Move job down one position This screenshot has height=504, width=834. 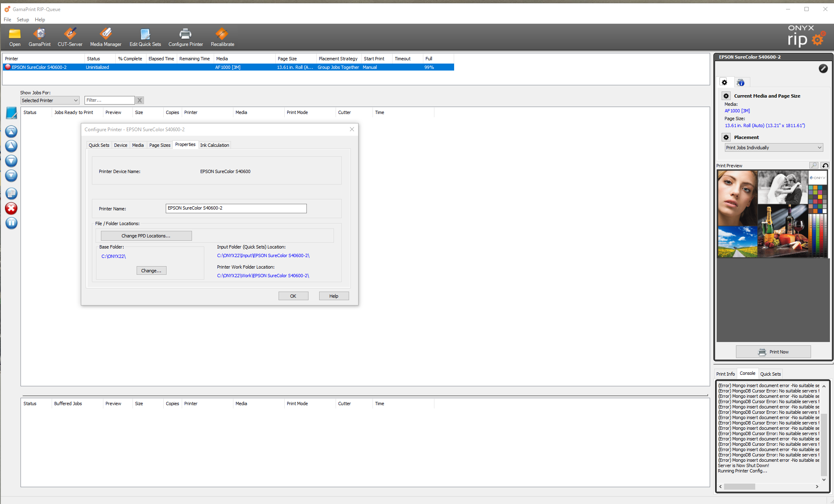pos(11,161)
